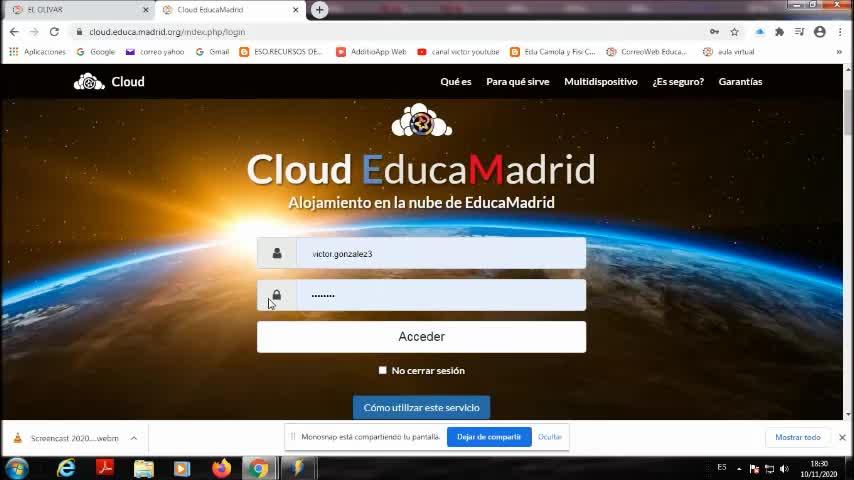Open the media player taskbar icon

tap(182, 469)
